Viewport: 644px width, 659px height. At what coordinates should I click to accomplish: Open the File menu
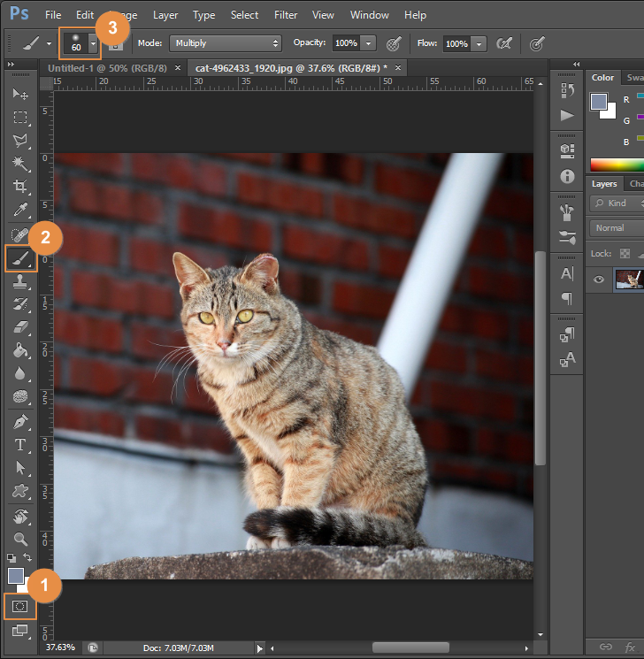click(x=53, y=15)
